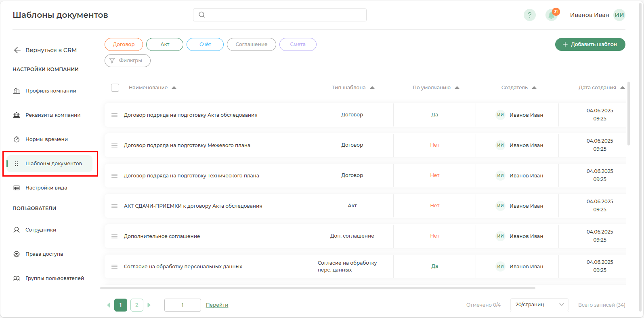This screenshot has height=318, width=644.
Task: Click the search input field at top
Action: [279, 15]
